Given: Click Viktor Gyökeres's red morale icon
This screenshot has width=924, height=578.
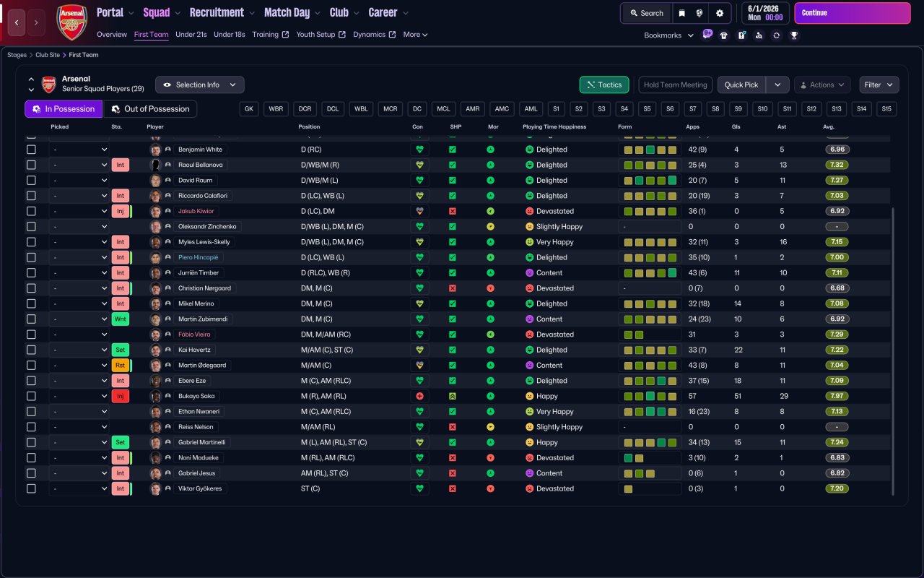Looking at the screenshot, I should tap(491, 488).
